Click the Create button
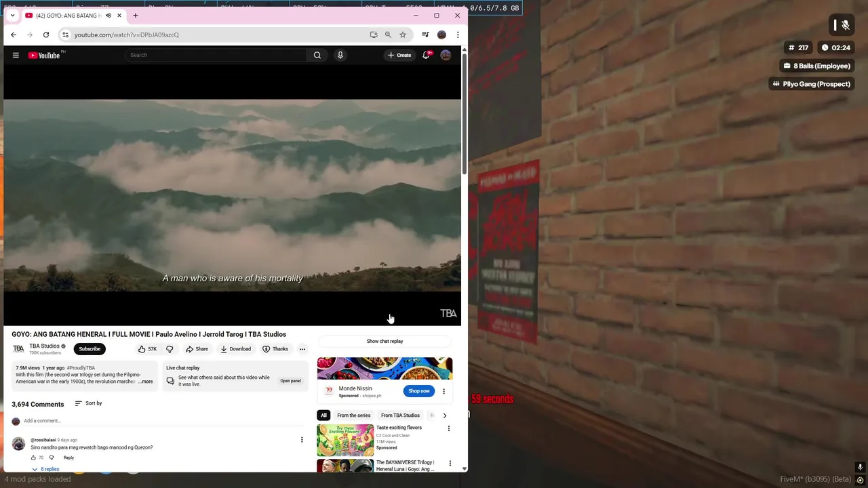868x488 pixels. point(399,55)
